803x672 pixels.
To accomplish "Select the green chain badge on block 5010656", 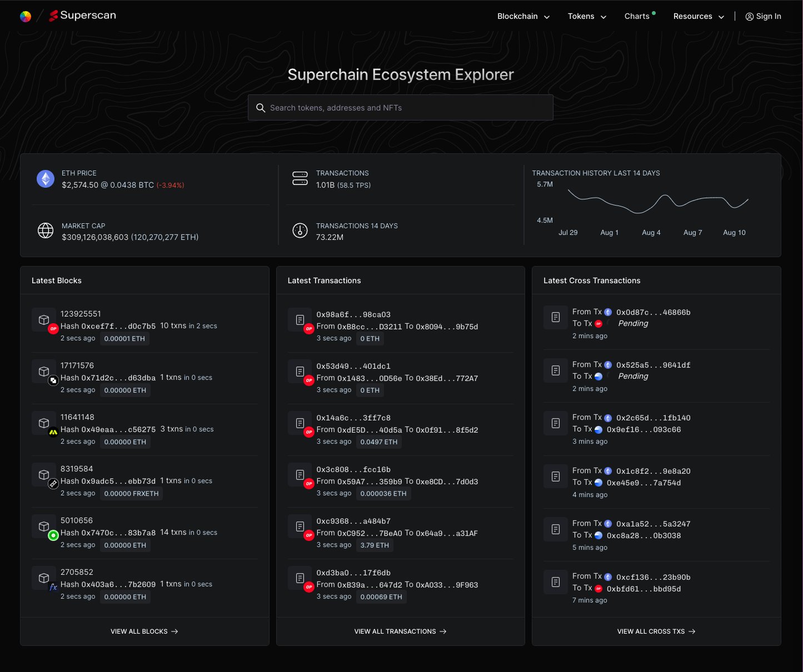I will pyautogui.click(x=53, y=535).
